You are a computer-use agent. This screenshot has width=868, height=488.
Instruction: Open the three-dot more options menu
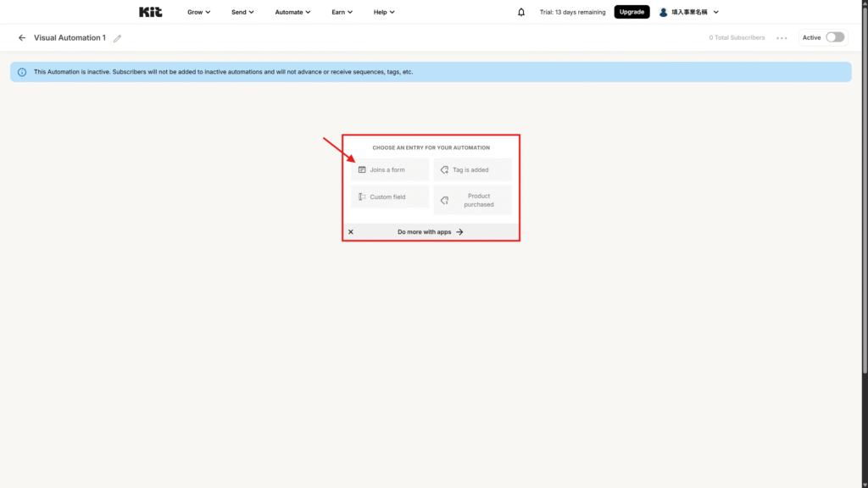782,38
